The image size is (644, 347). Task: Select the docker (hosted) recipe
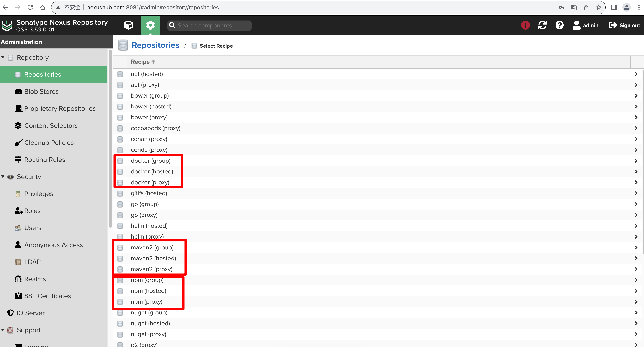click(378, 172)
